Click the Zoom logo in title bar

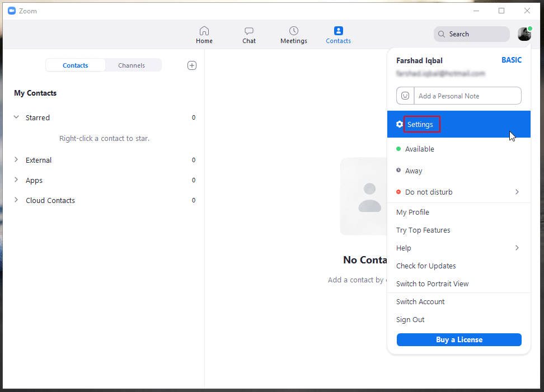[12, 11]
